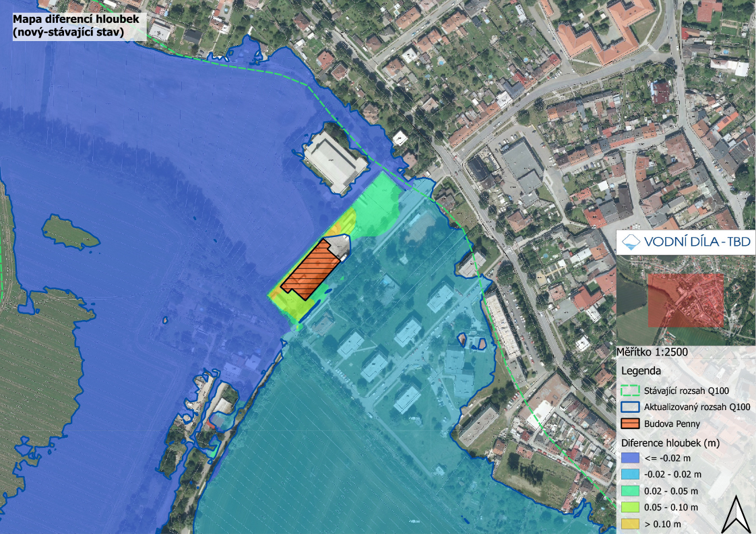Click the Budova Penny hatched legend symbol
The width and height of the screenshot is (756, 534).
[631, 424]
